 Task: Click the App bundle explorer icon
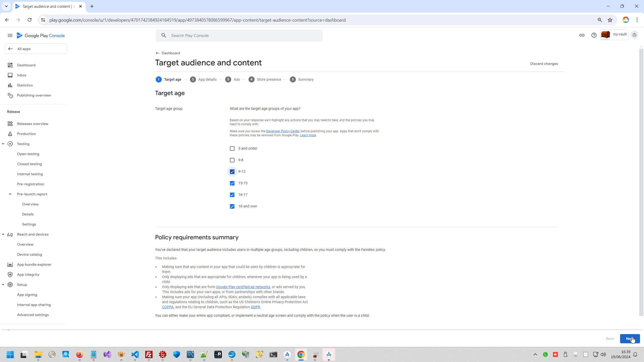click(10, 264)
